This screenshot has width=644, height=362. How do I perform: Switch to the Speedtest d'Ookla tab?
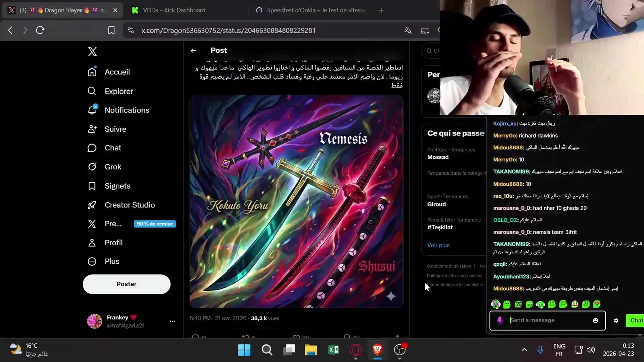pyautogui.click(x=310, y=10)
